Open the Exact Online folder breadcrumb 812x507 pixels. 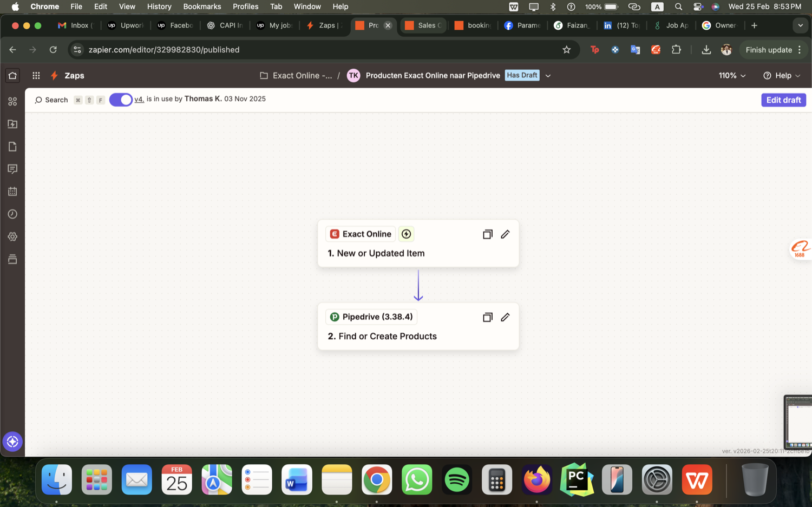pos(296,76)
